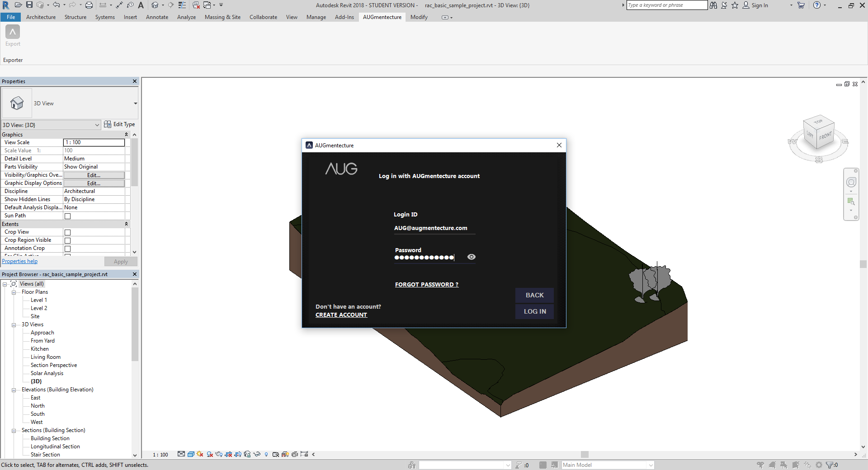Click the Unlocked 3D View house icon
The image size is (868, 470).
pos(247,454)
